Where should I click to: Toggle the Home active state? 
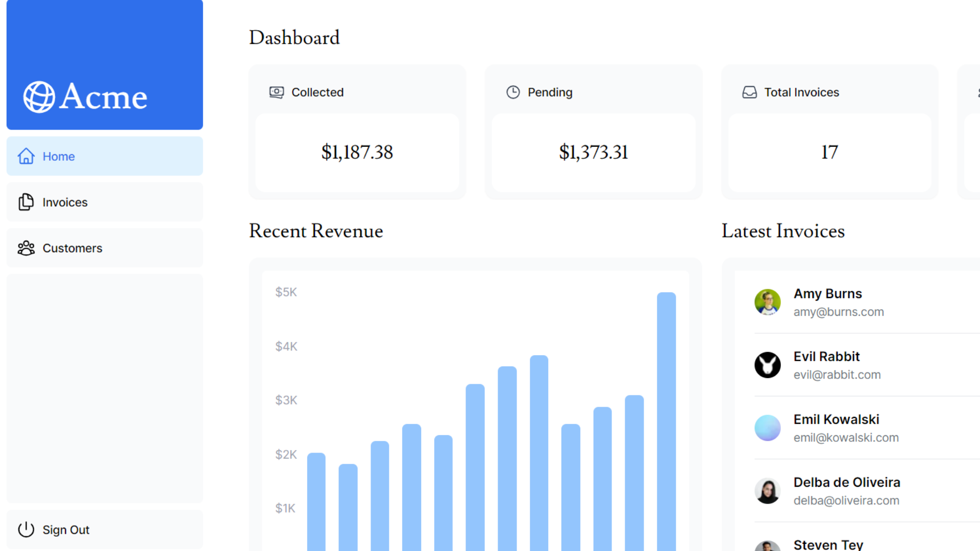(x=105, y=156)
